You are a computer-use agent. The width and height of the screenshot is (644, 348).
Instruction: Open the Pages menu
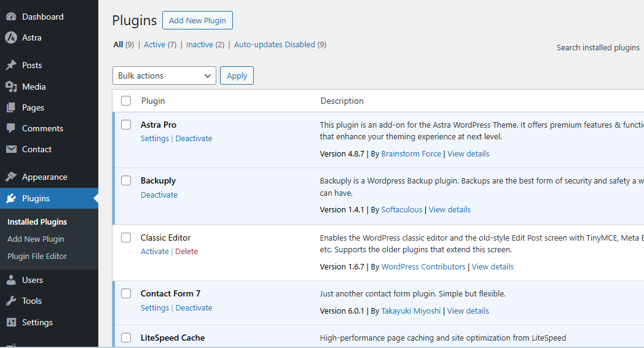pos(33,107)
